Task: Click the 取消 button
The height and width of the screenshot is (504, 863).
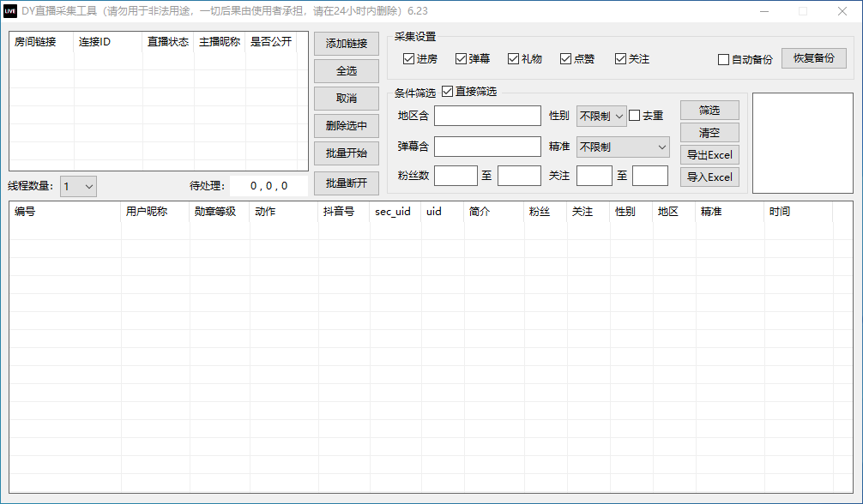Action: tap(346, 99)
